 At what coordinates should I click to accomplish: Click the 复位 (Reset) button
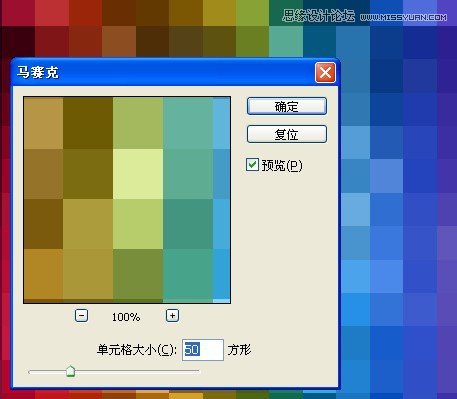[287, 134]
